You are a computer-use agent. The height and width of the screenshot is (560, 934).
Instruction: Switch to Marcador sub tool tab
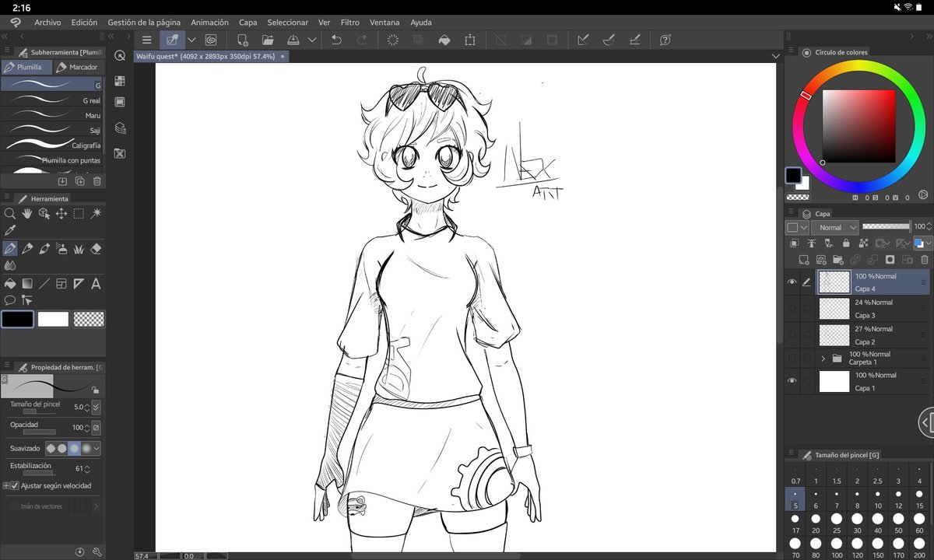(x=76, y=67)
